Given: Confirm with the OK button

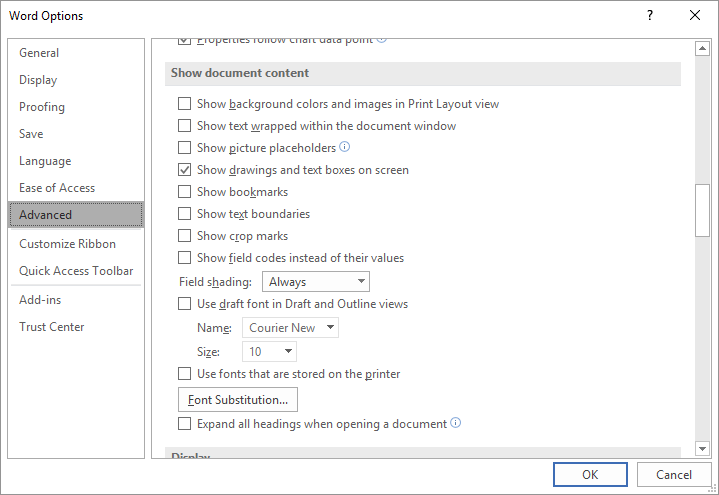Looking at the screenshot, I should (x=590, y=475).
